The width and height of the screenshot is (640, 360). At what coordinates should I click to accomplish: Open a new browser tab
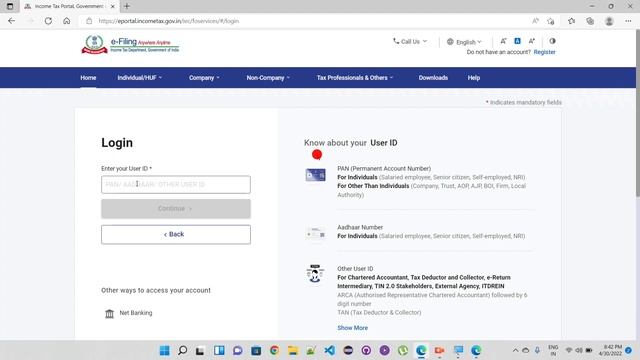click(127, 6)
